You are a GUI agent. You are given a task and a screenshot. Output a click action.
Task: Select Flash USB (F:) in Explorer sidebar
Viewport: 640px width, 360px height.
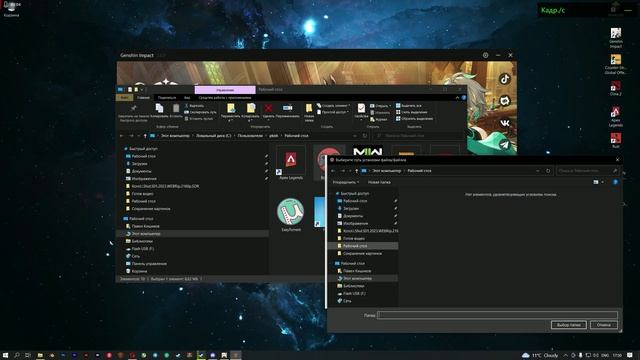[142, 249]
